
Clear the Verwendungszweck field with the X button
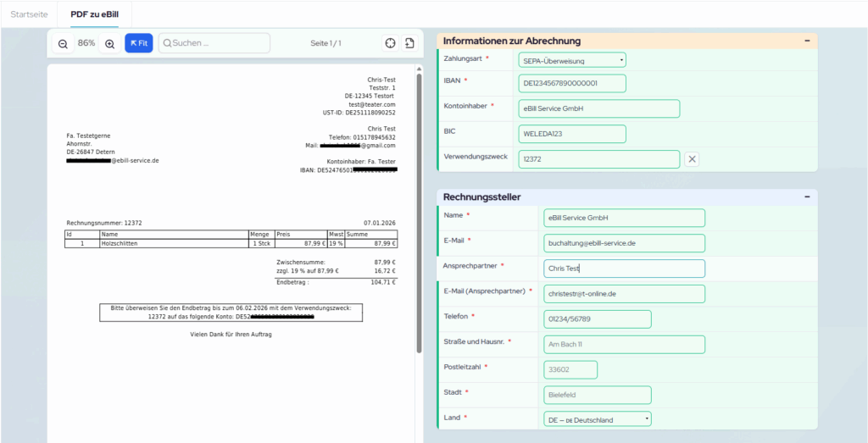click(x=692, y=159)
